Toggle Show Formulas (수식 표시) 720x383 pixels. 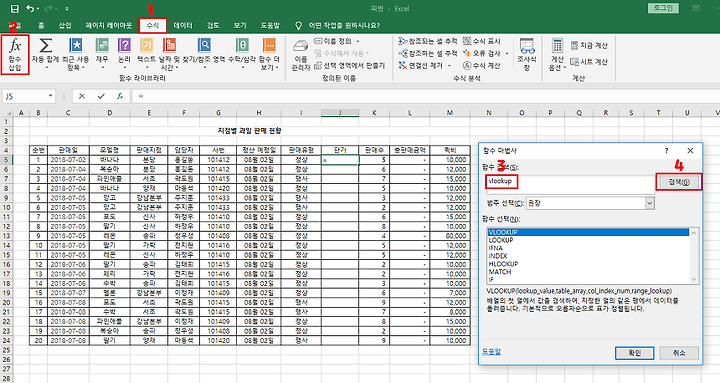click(x=482, y=41)
